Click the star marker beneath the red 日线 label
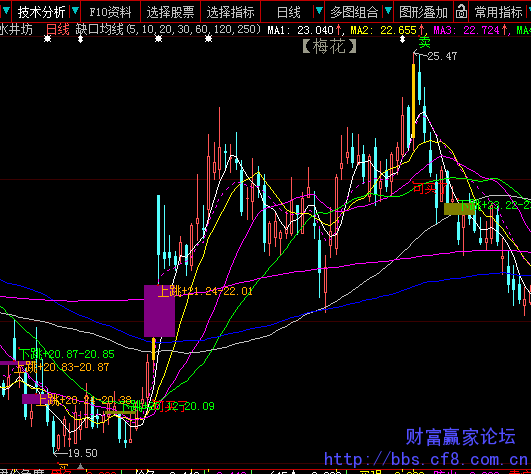 click(x=48, y=39)
